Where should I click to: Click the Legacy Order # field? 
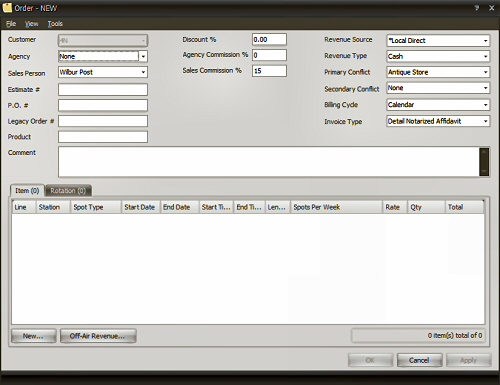click(103, 121)
